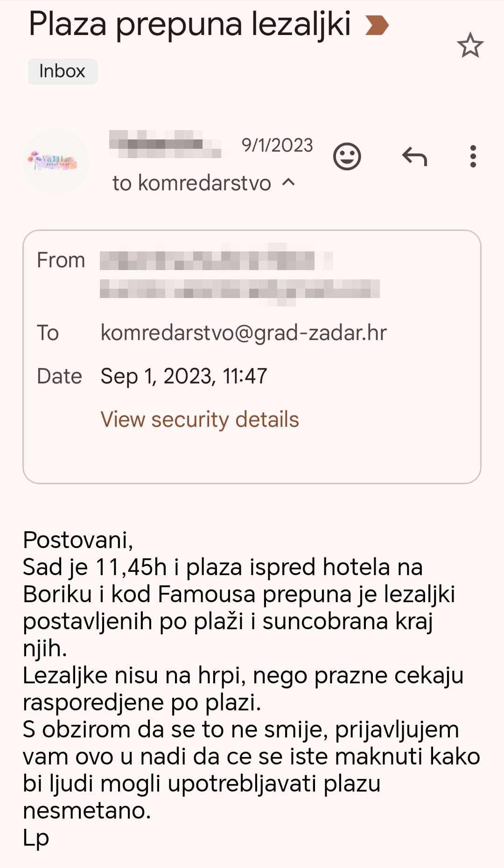Tap the "Postovani," greeting line in message
The height and width of the screenshot is (868, 504).
pos(78,540)
